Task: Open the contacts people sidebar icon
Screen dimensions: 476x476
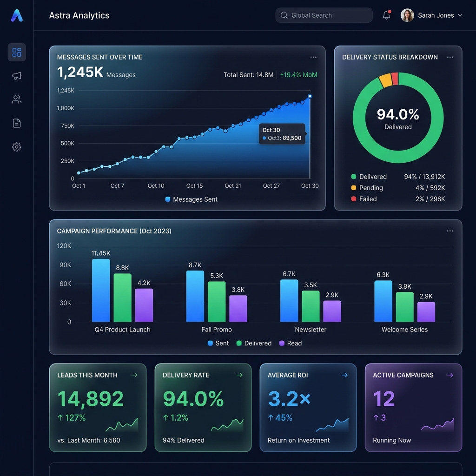Action: click(x=17, y=99)
